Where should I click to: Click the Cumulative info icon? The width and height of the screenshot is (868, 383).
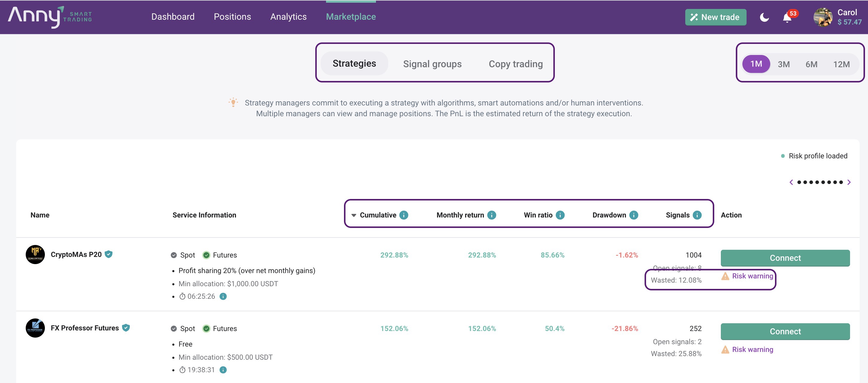pyautogui.click(x=404, y=215)
